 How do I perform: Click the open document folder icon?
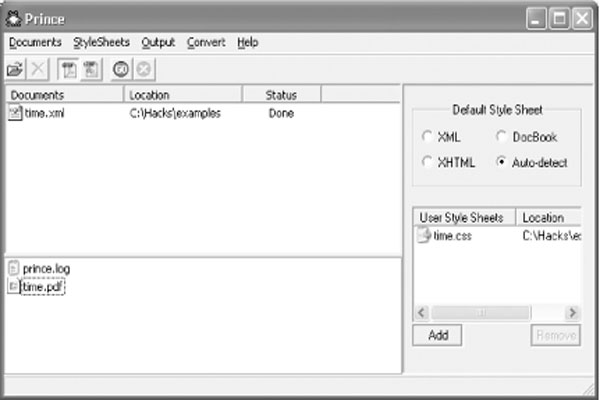pos(15,70)
